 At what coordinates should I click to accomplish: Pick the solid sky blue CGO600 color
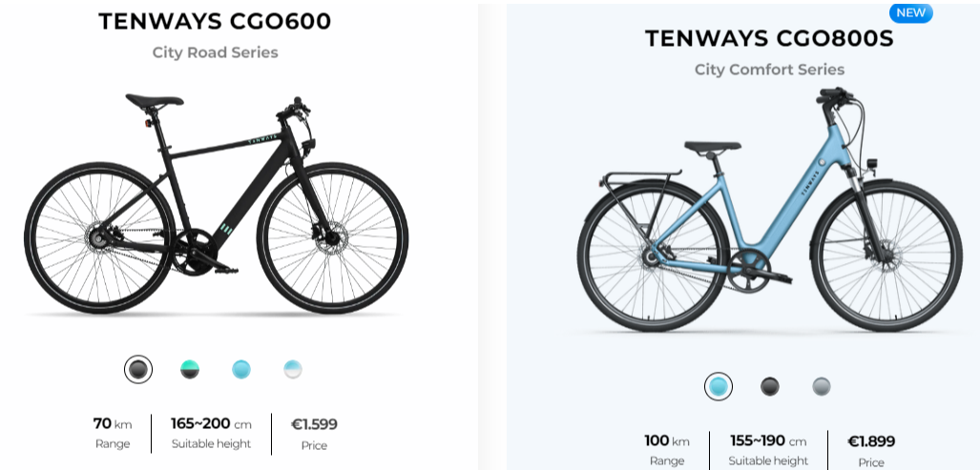point(241,369)
